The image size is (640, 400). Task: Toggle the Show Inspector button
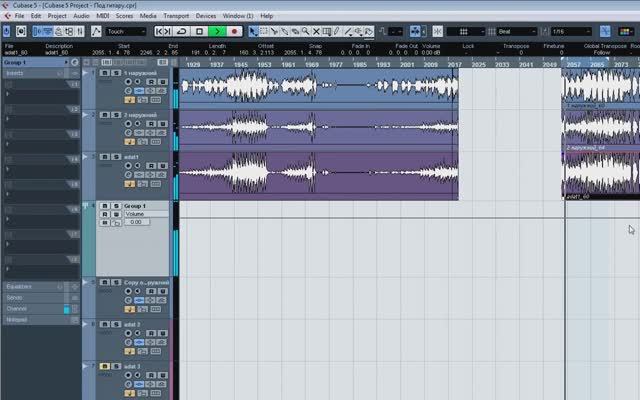coord(37,31)
